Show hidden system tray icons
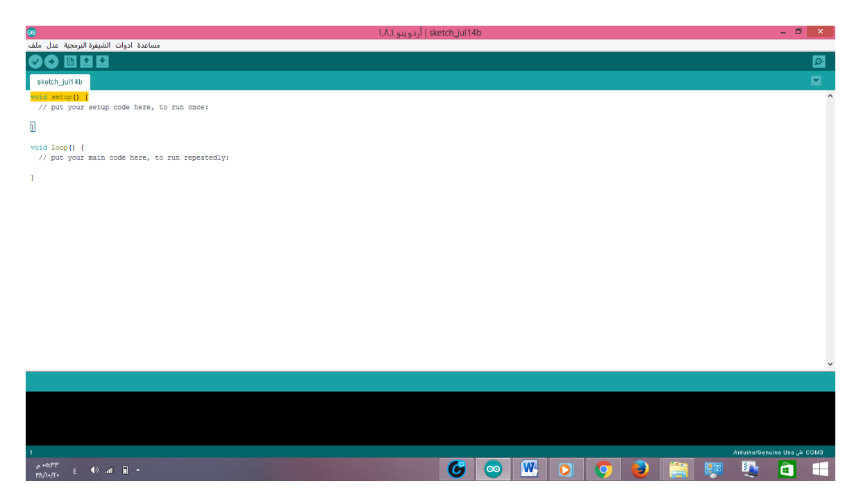The height and width of the screenshot is (504, 861). point(137,471)
